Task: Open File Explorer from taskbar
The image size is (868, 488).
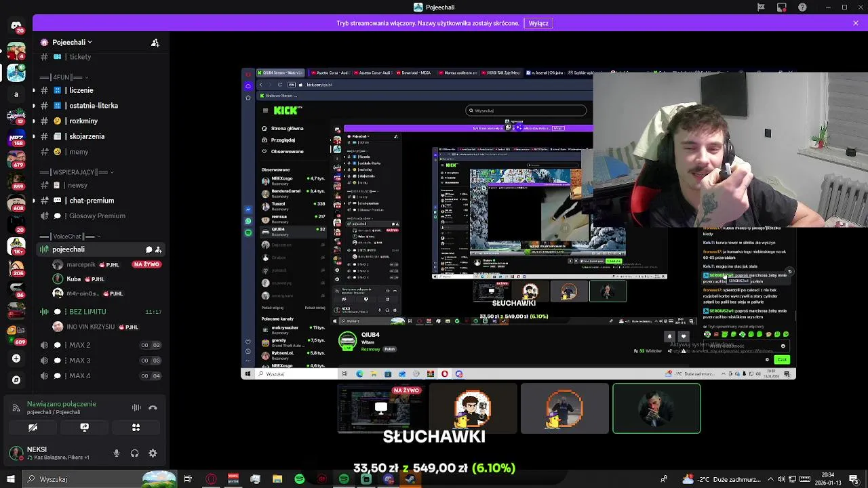Action: pyautogui.click(x=277, y=479)
